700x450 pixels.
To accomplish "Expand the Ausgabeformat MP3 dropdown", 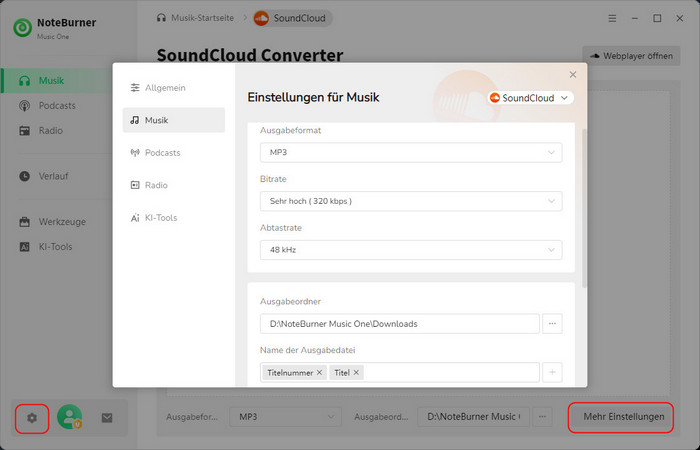I will pos(409,152).
